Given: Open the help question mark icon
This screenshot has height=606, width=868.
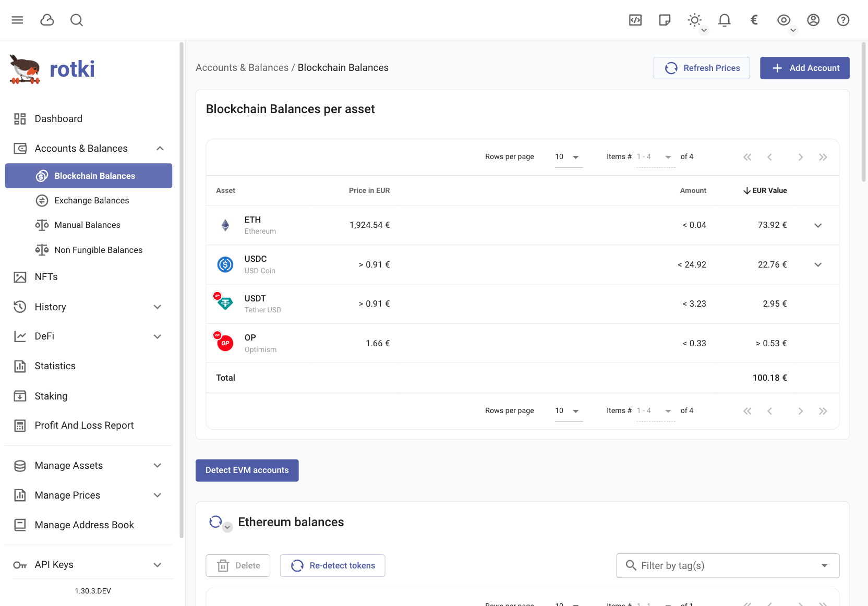Looking at the screenshot, I should pyautogui.click(x=843, y=20).
